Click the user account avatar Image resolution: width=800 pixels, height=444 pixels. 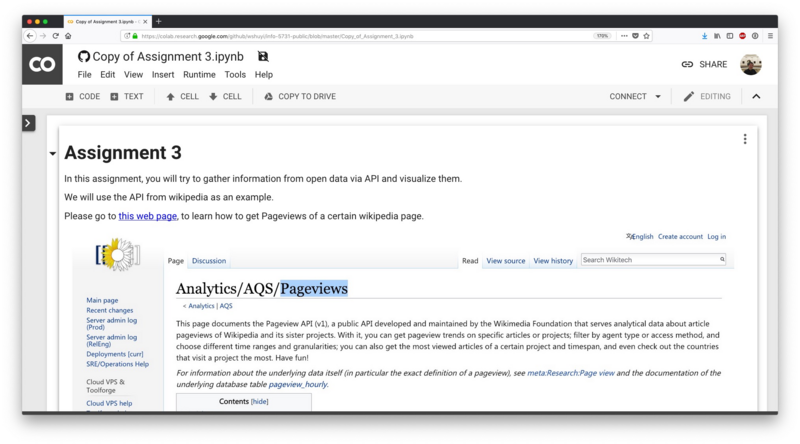[x=751, y=65]
